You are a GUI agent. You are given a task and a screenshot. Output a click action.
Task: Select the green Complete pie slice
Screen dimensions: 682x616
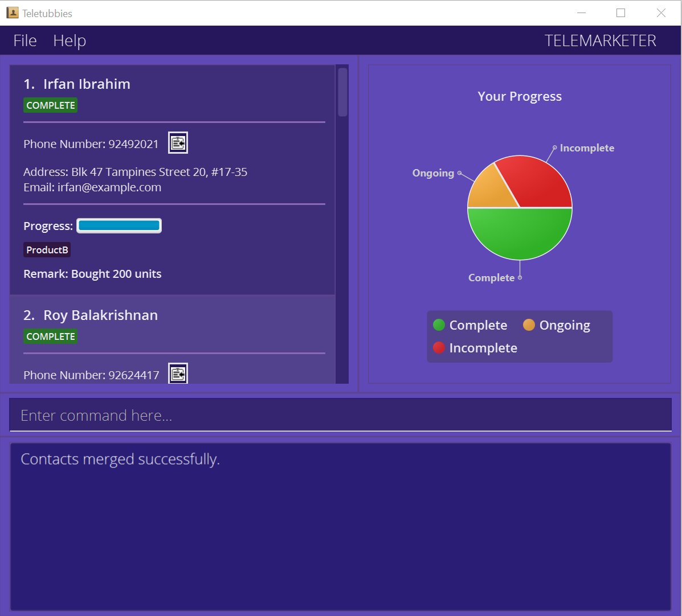[x=520, y=233]
